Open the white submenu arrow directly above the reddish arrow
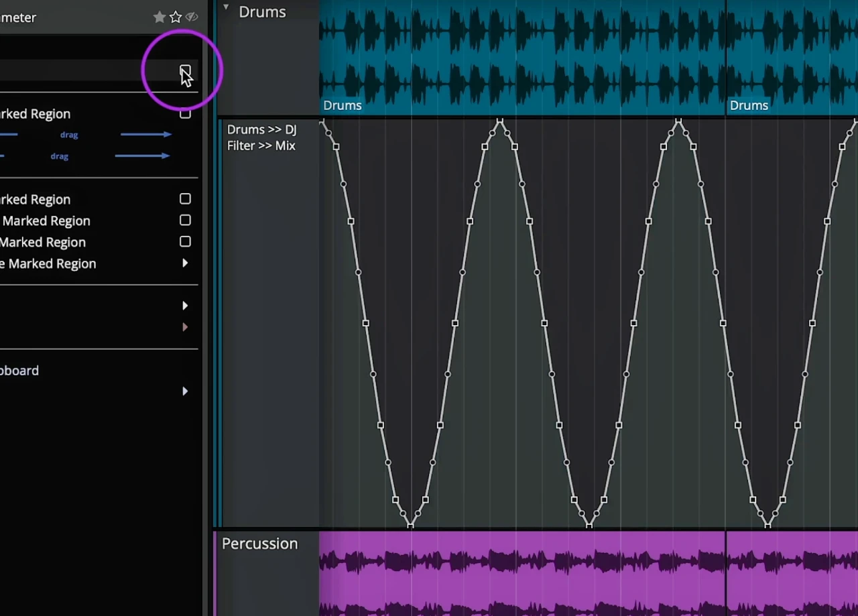The image size is (858, 616). coord(185,306)
